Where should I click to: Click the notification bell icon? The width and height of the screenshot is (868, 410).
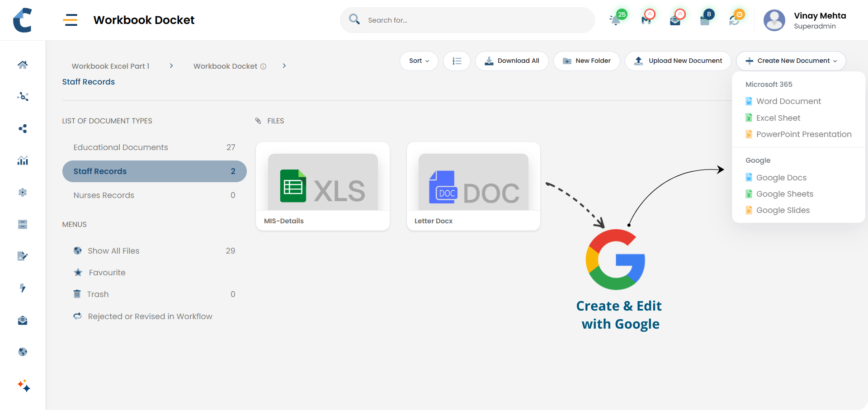(x=615, y=20)
